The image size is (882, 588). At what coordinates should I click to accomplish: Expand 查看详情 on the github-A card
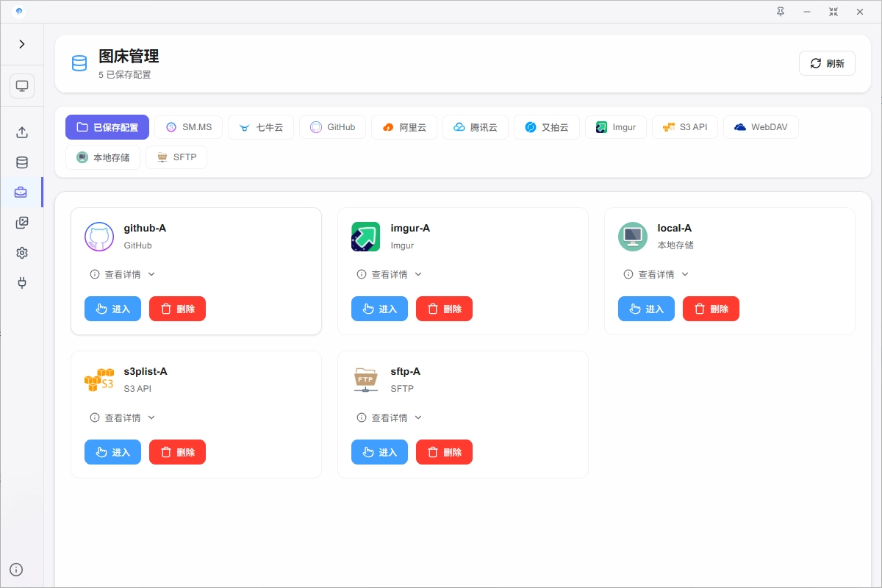(122, 273)
